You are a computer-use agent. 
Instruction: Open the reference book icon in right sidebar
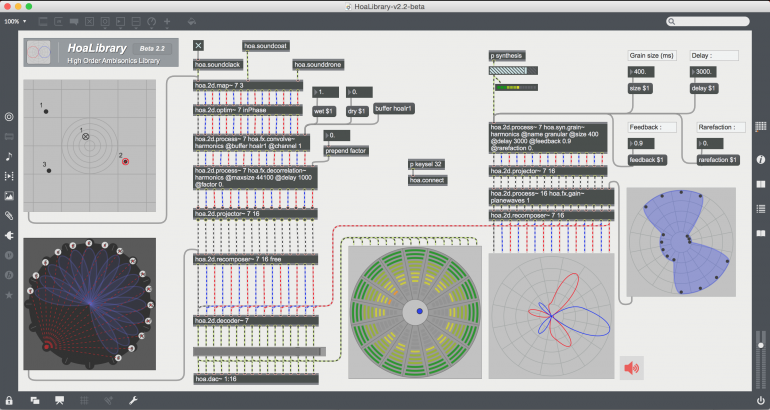tap(760, 184)
